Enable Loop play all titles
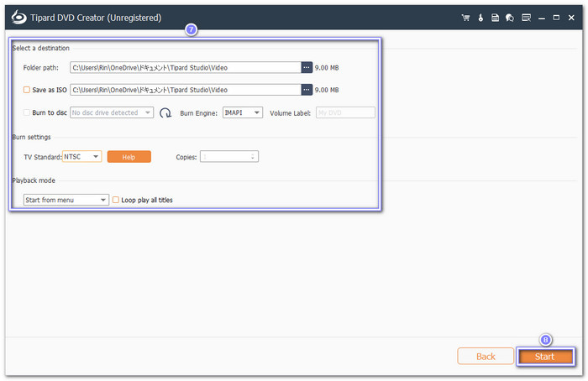 click(x=116, y=200)
